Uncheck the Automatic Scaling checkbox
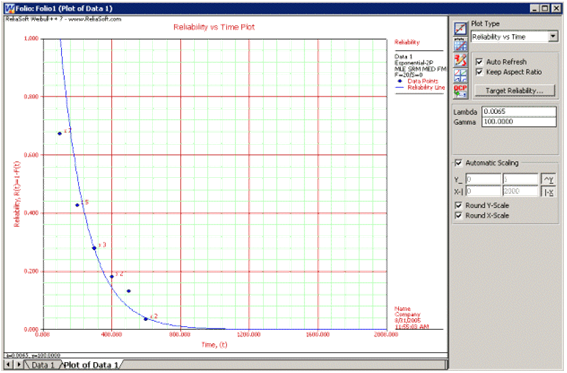The height and width of the screenshot is (373, 567). point(459,163)
